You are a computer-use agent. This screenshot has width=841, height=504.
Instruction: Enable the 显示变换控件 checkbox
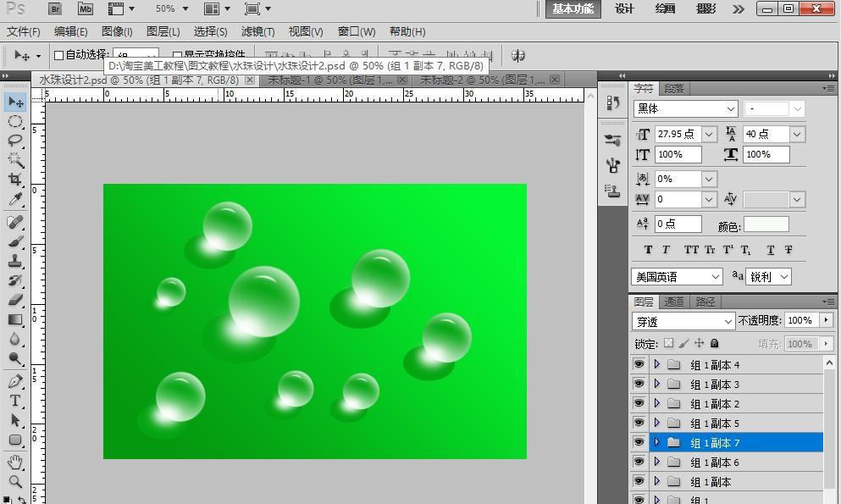[x=178, y=55]
